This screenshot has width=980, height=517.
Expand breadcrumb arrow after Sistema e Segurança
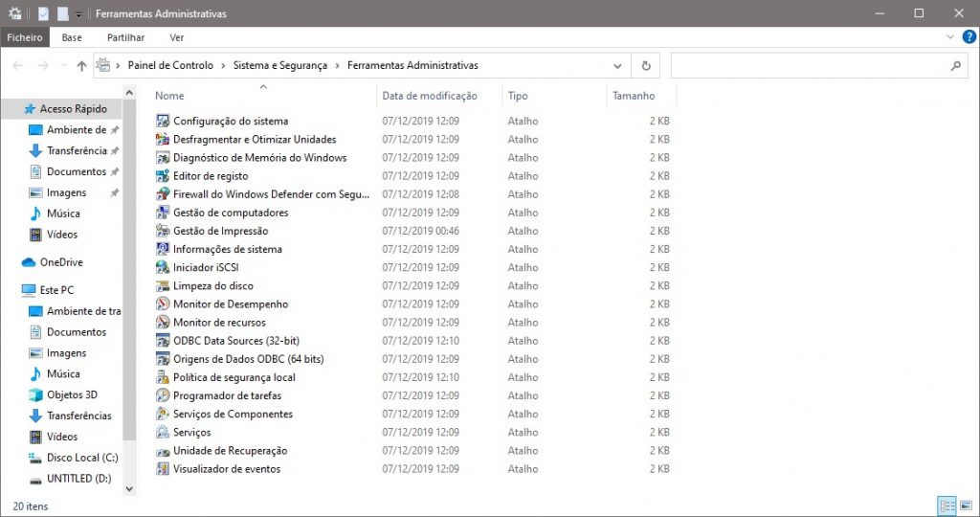[x=338, y=66]
